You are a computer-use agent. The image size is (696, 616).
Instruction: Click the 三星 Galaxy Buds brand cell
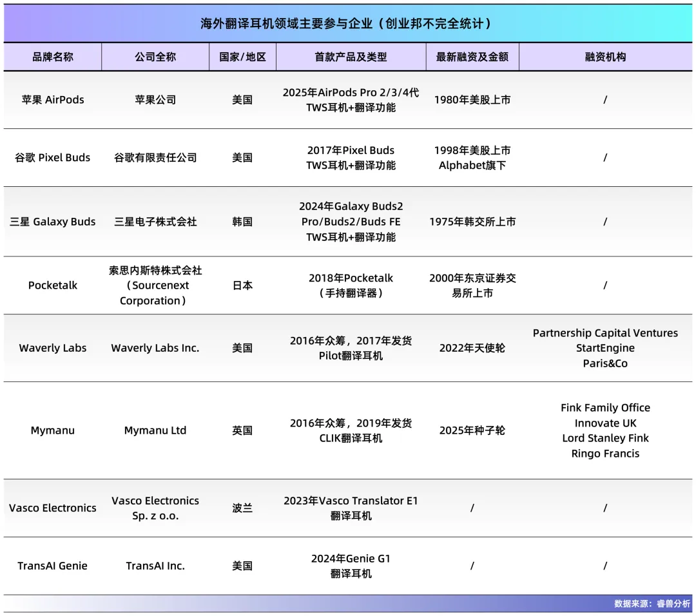click(52, 222)
